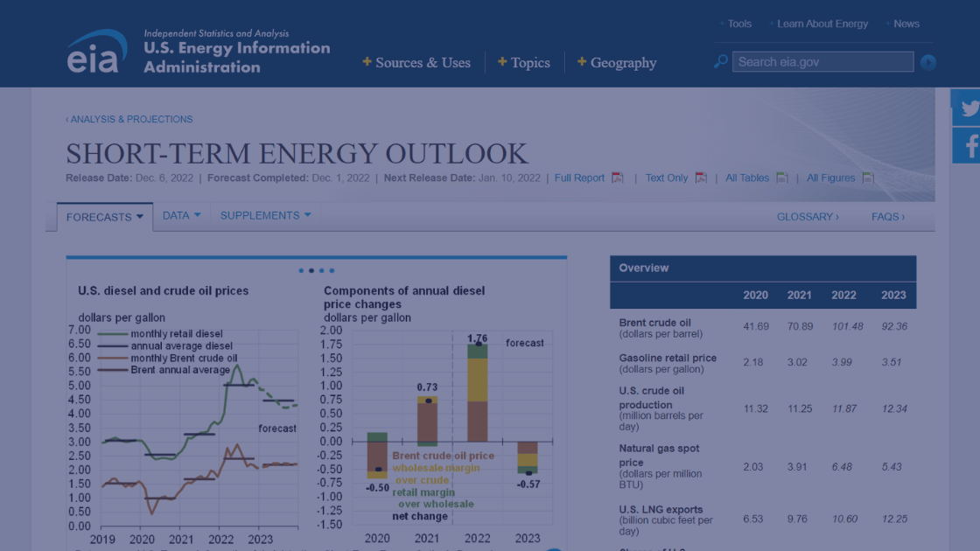Click the magnifying glass search icon
980x551 pixels.
coord(719,62)
